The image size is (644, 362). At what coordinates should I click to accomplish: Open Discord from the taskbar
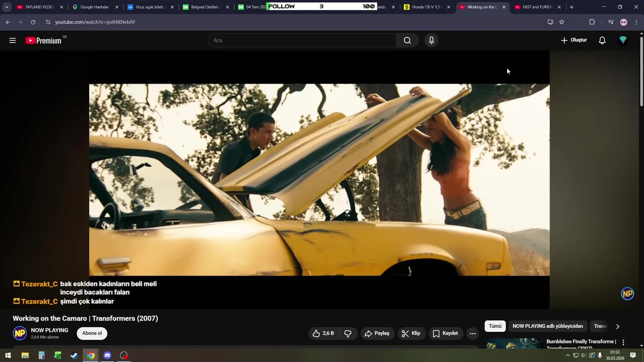(107, 355)
